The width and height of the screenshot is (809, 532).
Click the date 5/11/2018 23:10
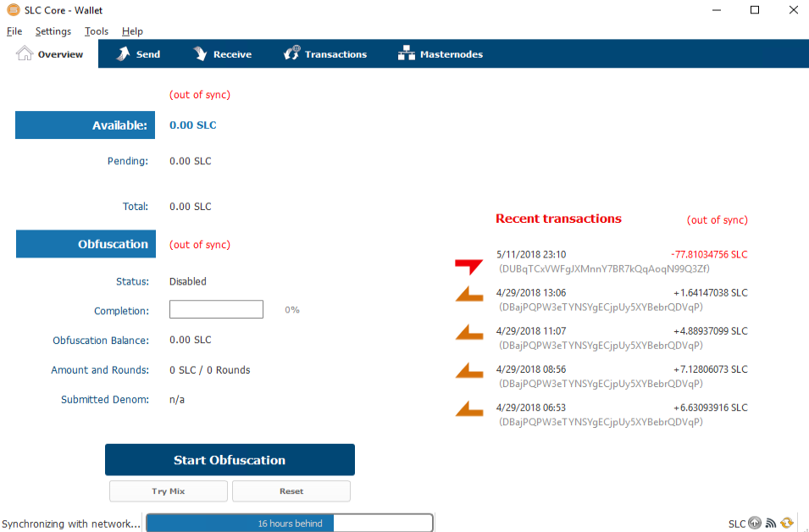click(x=531, y=254)
